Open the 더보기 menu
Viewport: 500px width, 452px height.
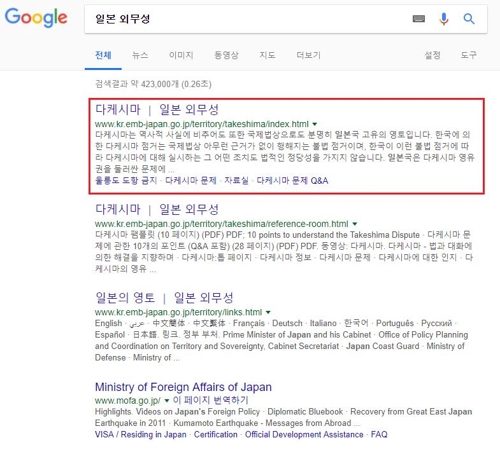(309, 55)
